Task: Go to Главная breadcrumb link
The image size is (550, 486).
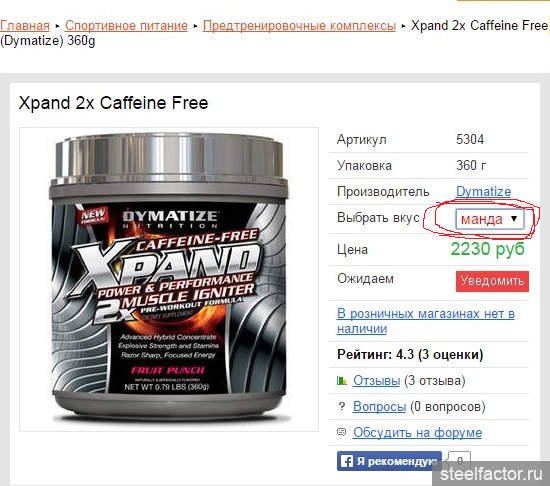Action: tap(25, 26)
